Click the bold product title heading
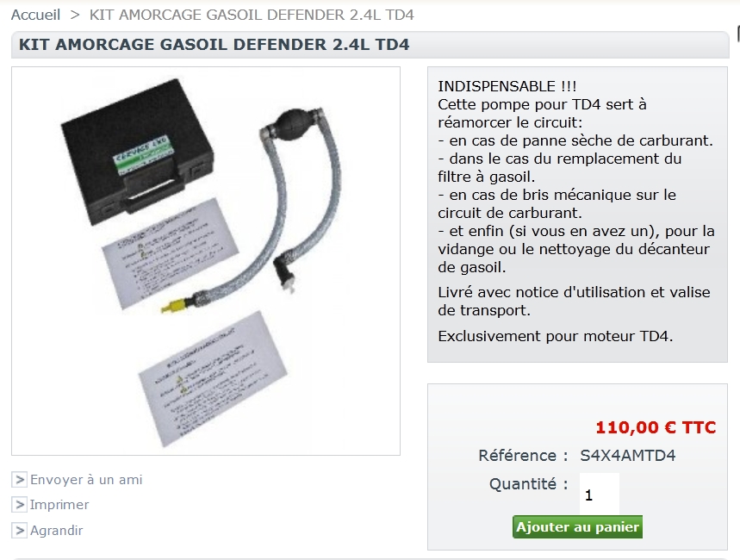 coord(214,45)
